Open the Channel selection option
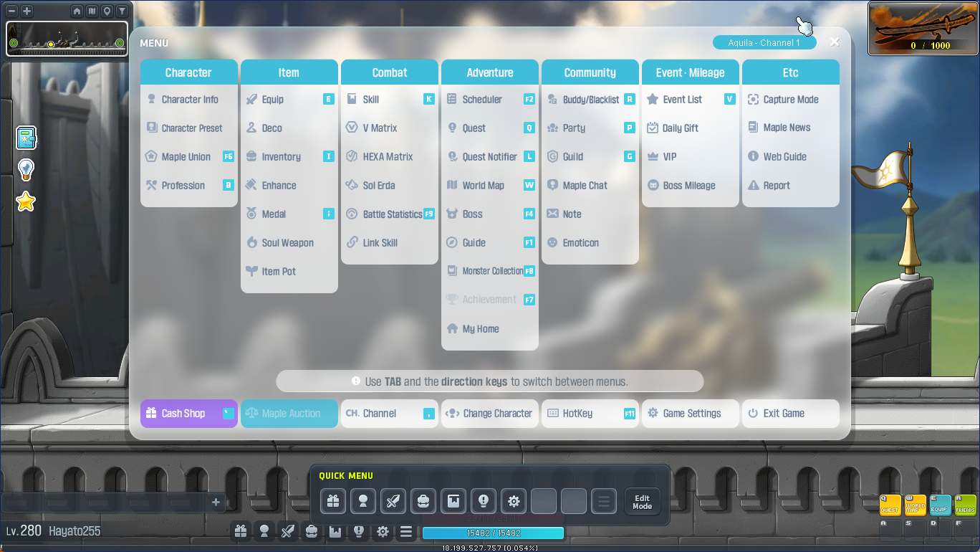Viewport: 980px width, 552px height. click(389, 414)
